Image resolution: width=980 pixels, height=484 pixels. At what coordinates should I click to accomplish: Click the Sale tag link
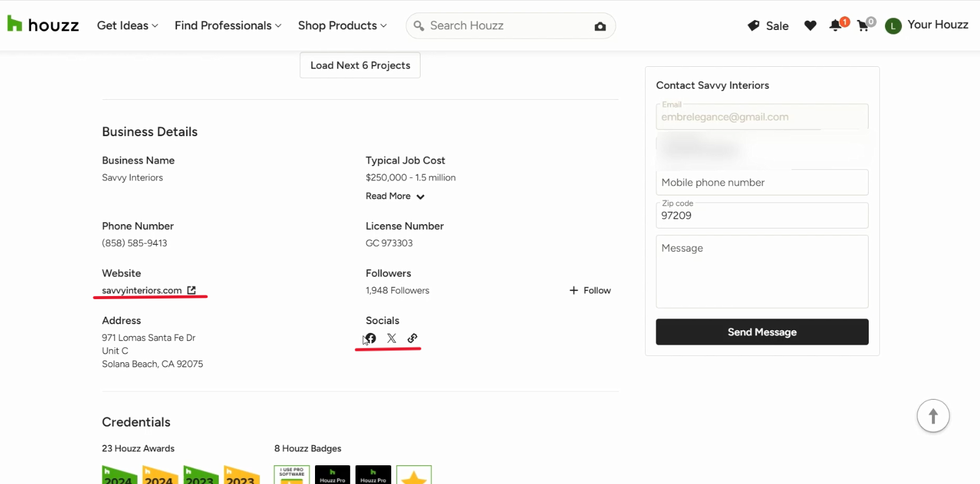(768, 26)
